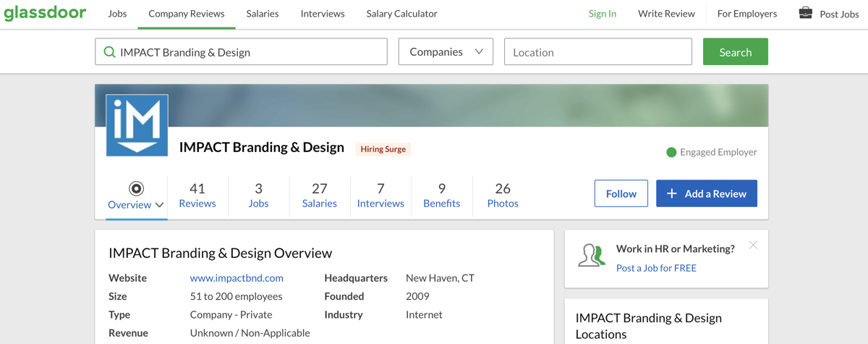Open the For Employers page
The width and height of the screenshot is (868, 344).
747,14
